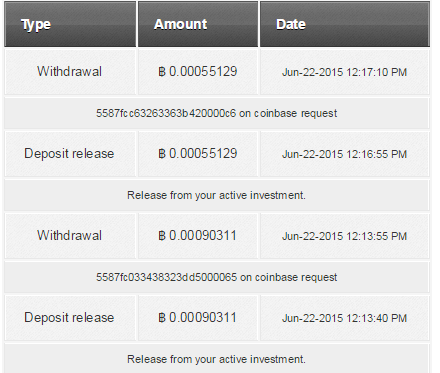The width and height of the screenshot is (440, 373).
Task: Click bitcoin symbol beside 12:17:10 withdrawal amount
Action: pyautogui.click(x=162, y=72)
